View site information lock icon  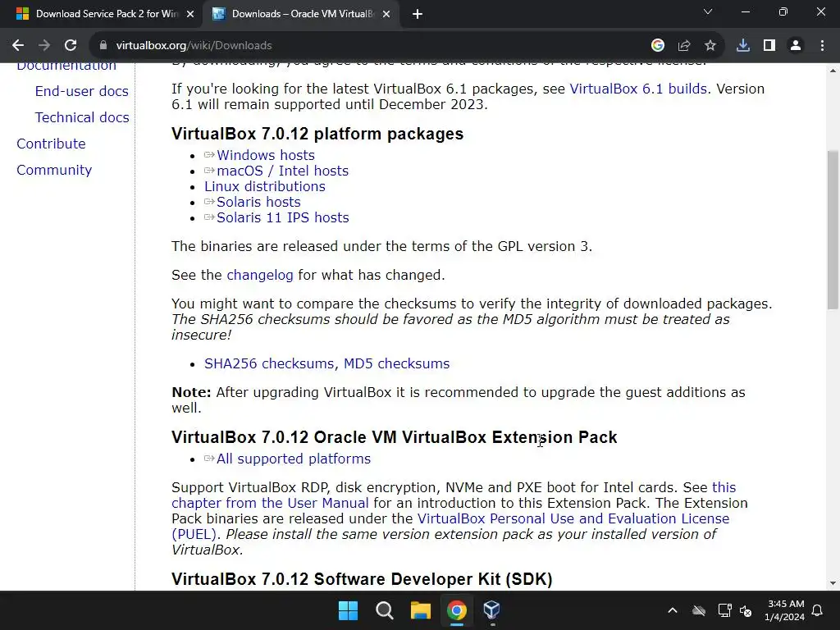coord(103,46)
